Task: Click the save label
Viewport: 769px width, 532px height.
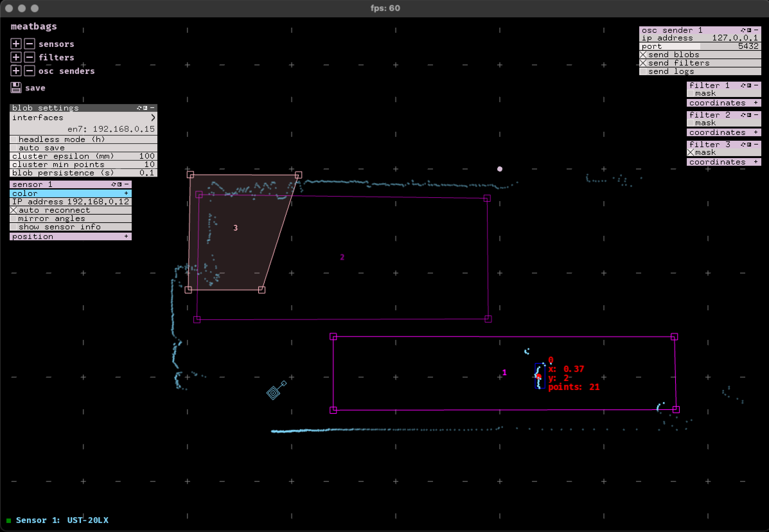Action: pyautogui.click(x=35, y=88)
